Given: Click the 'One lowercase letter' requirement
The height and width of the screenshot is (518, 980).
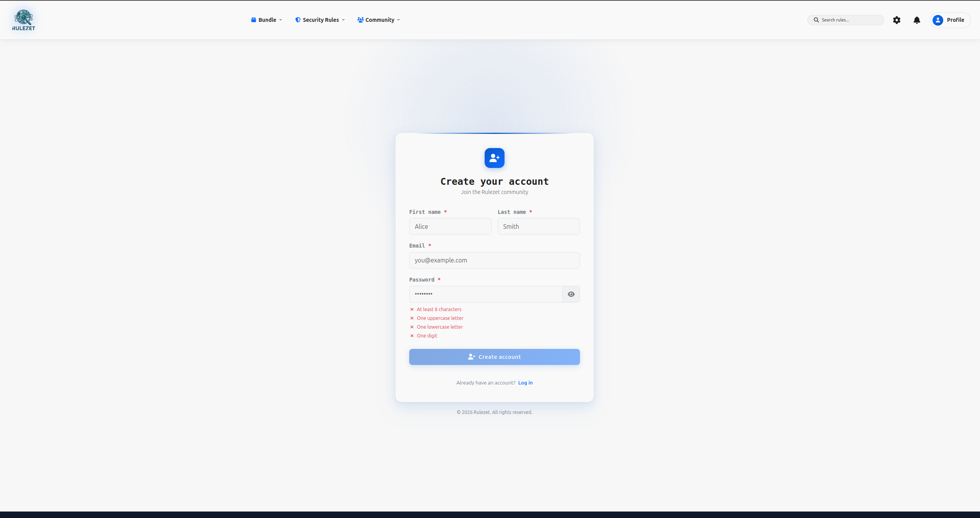Looking at the screenshot, I should point(440,327).
